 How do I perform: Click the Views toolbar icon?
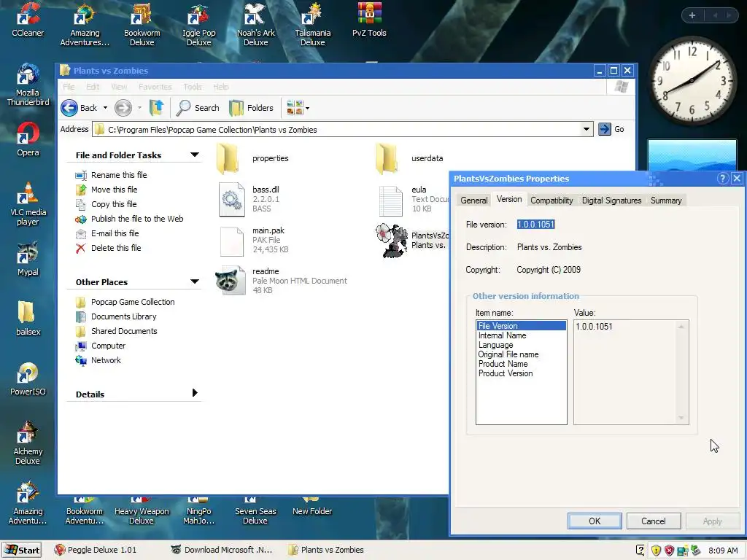point(295,108)
